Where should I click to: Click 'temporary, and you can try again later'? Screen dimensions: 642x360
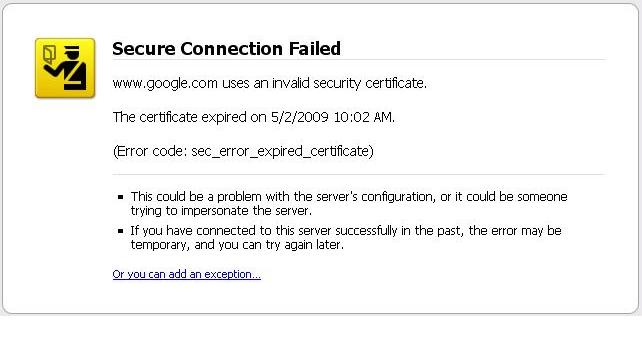[237, 245]
